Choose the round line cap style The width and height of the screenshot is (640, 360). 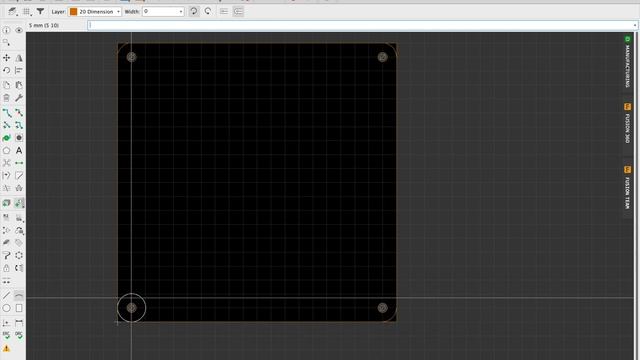[x=238, y=11]
